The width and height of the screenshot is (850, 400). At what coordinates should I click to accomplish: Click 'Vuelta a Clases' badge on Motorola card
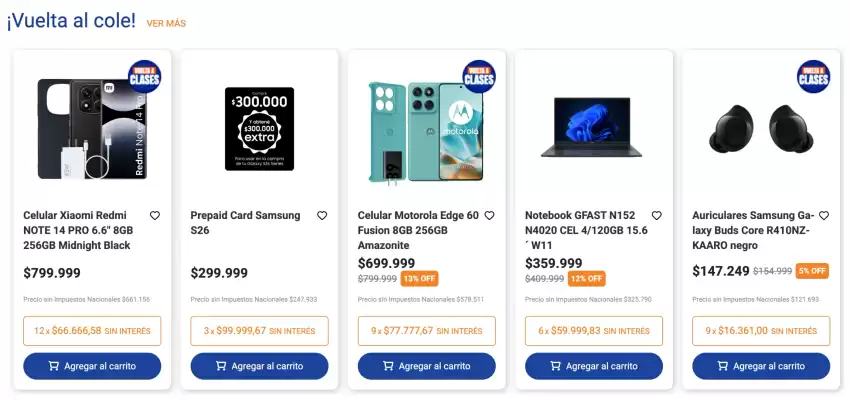pos(479,76)
